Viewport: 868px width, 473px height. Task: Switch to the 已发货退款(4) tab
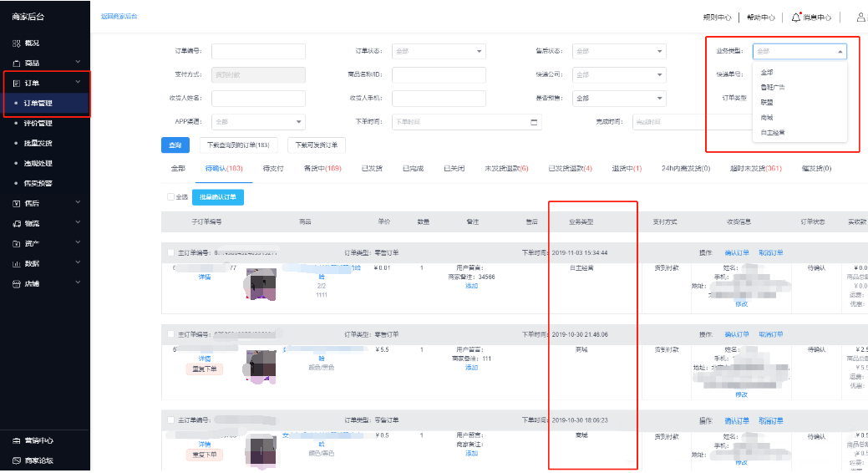click(571, 168)
